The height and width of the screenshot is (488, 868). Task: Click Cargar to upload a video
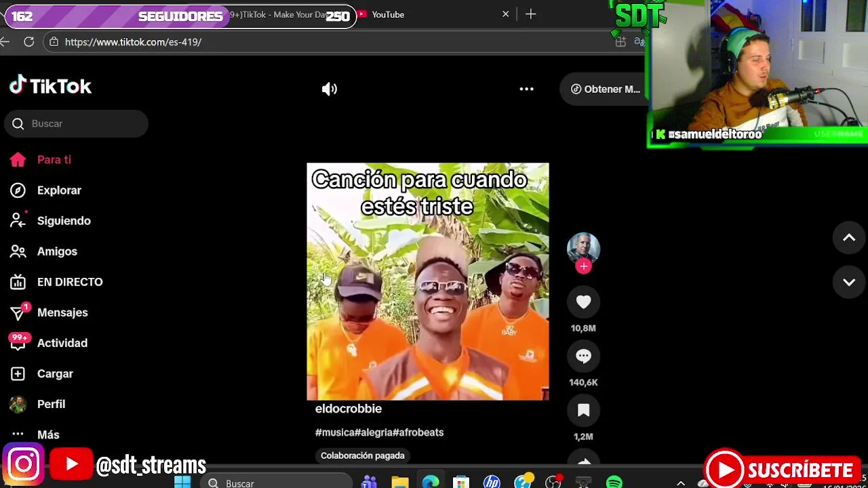coord(55,373)
